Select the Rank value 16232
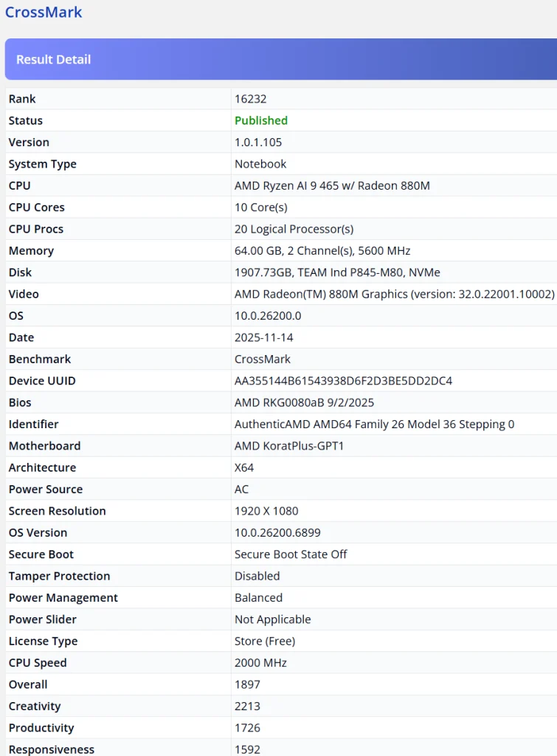This screenshot has width=557, height=756. click(249, 99)
